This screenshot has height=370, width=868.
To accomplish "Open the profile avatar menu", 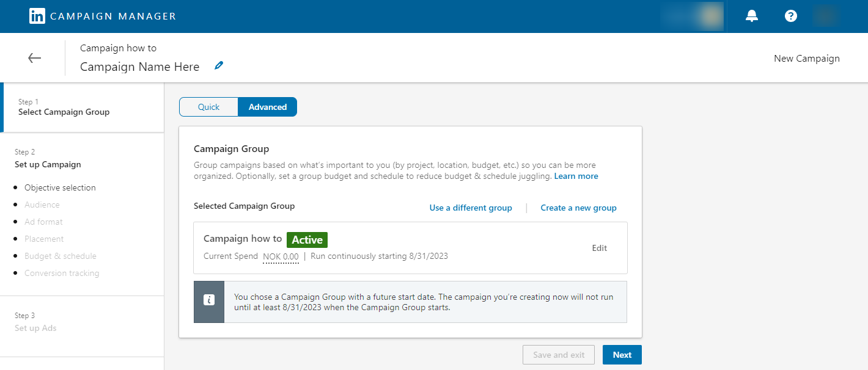I will point(826,16).
